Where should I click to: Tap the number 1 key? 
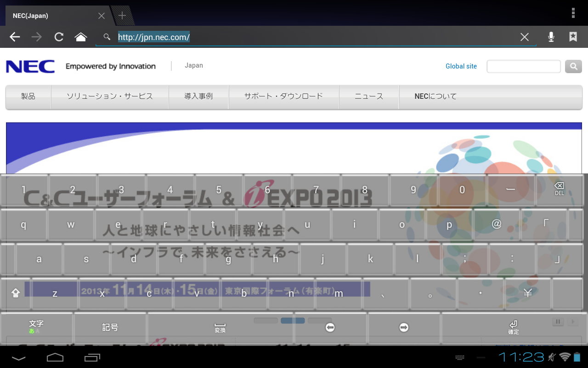(24, 190)
